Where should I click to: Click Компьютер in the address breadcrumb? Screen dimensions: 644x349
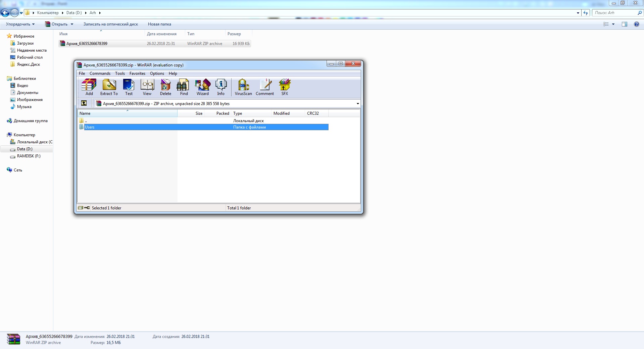[48, 13]
